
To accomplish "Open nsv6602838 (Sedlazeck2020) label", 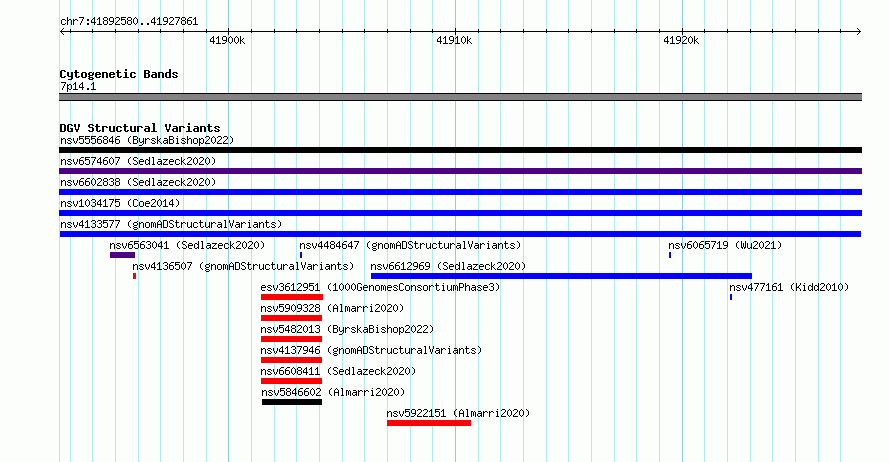I will click(138, 182).
